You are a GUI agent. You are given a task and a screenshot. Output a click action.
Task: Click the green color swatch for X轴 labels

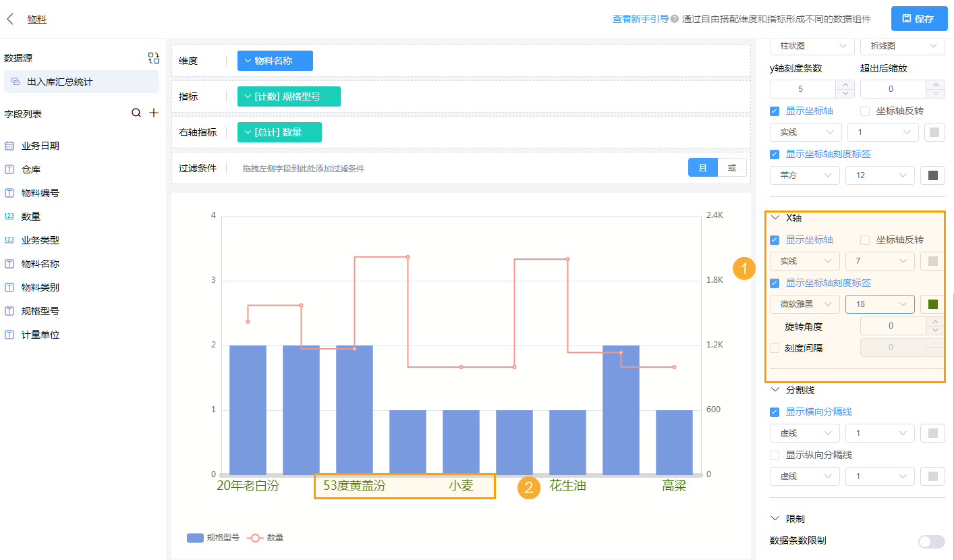933,304
